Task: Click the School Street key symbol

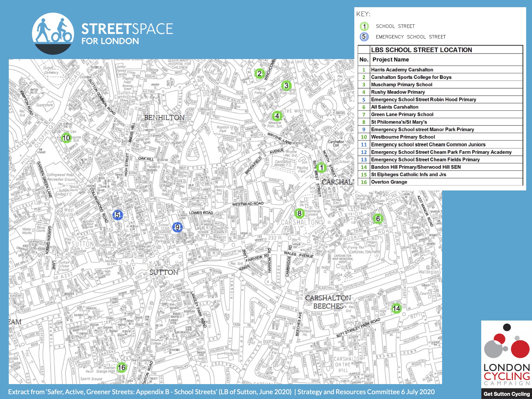Action: (x=364, y=26)
